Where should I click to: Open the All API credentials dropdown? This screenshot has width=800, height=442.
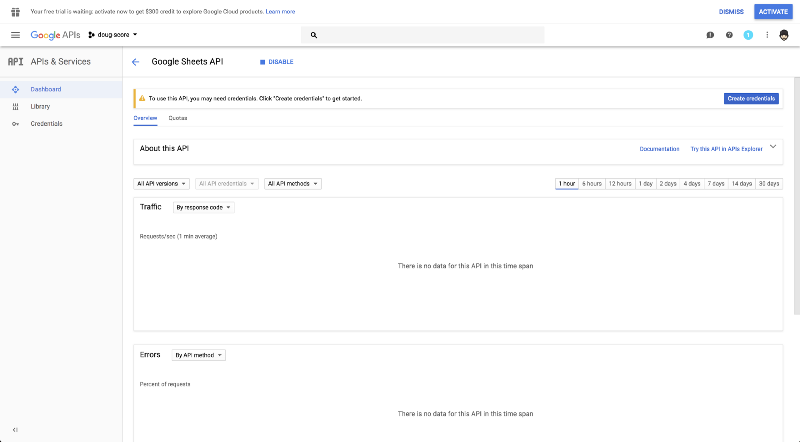227,184
